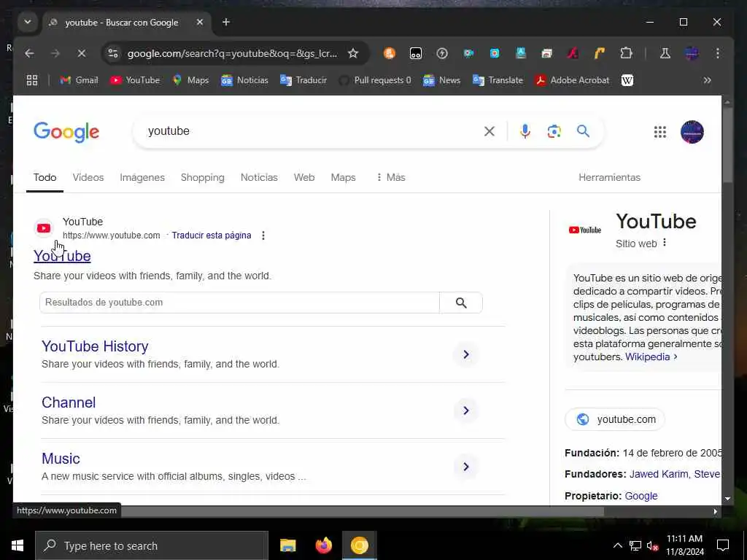
Task: Bookmark this page with the star
Action: [353, 53]
